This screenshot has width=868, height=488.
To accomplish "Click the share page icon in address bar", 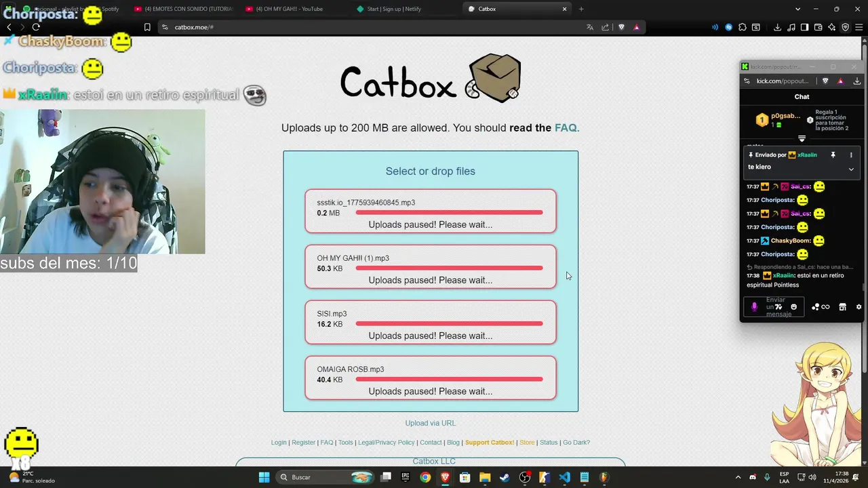I will click(606, 27).
